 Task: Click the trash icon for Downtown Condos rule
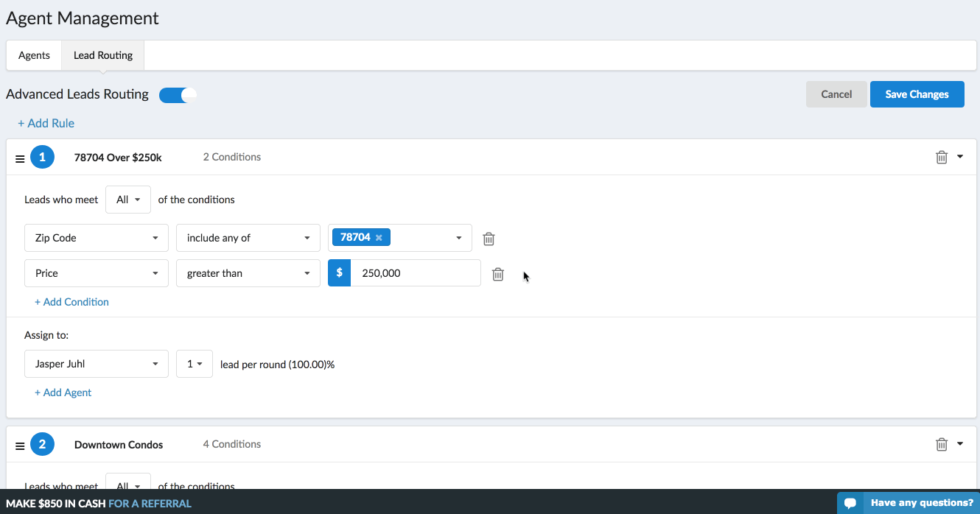pyautogui.click(x=941, y=444)
